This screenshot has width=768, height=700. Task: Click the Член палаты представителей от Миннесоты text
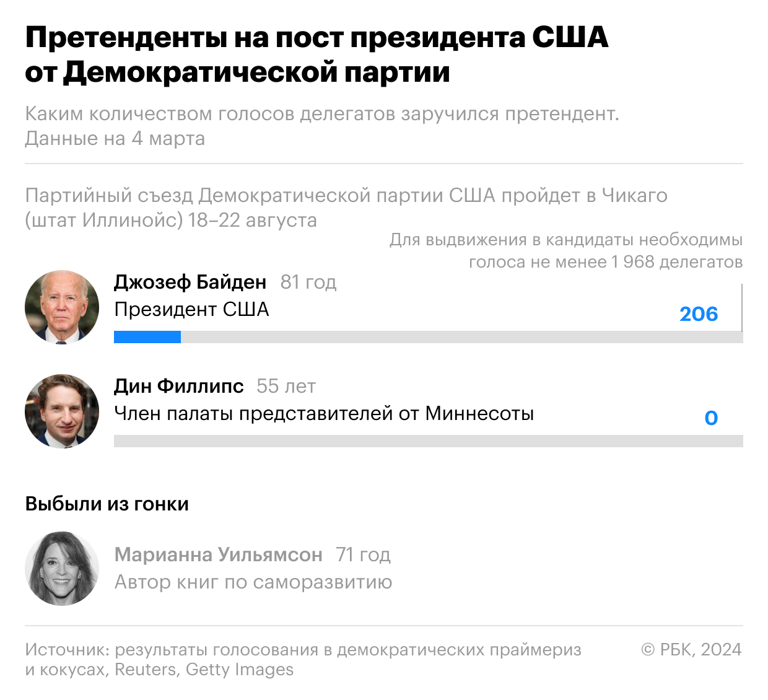(x=324, y=413)
